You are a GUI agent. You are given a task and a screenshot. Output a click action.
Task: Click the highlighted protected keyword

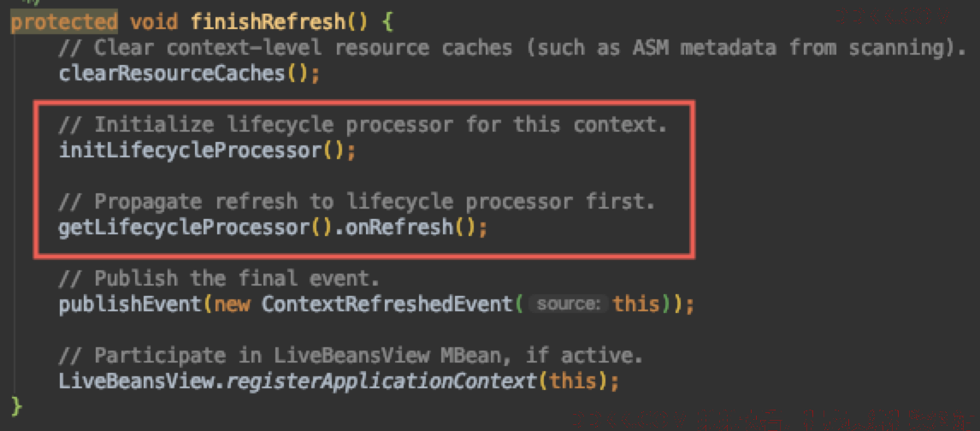[x=64, y=22]
